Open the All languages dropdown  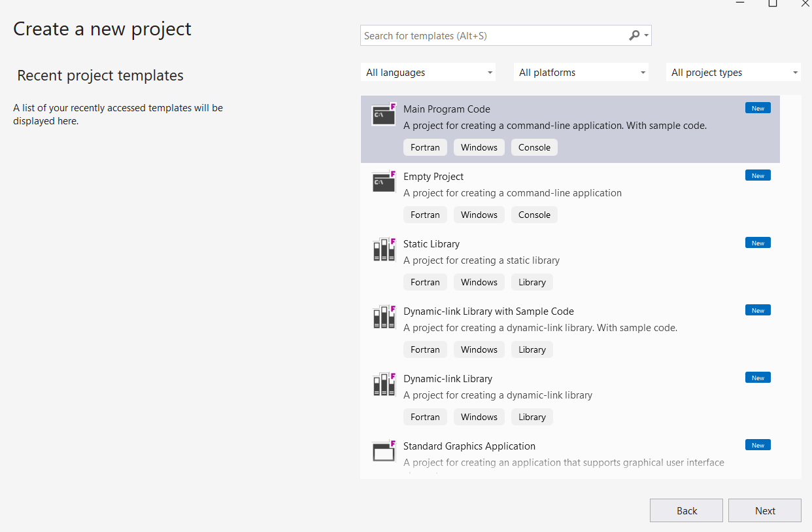[x=428, y=73]
